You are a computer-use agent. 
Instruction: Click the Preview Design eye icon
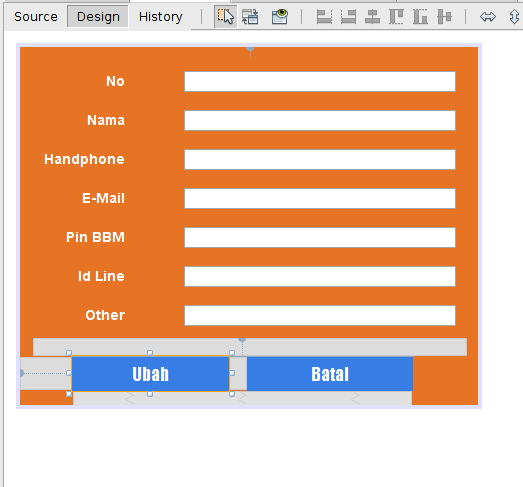280,17
